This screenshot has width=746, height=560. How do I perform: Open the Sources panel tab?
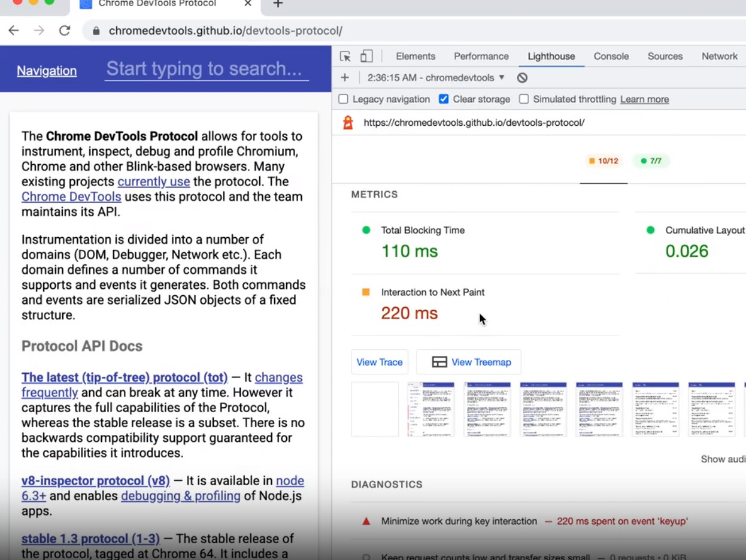pos(665,56)
